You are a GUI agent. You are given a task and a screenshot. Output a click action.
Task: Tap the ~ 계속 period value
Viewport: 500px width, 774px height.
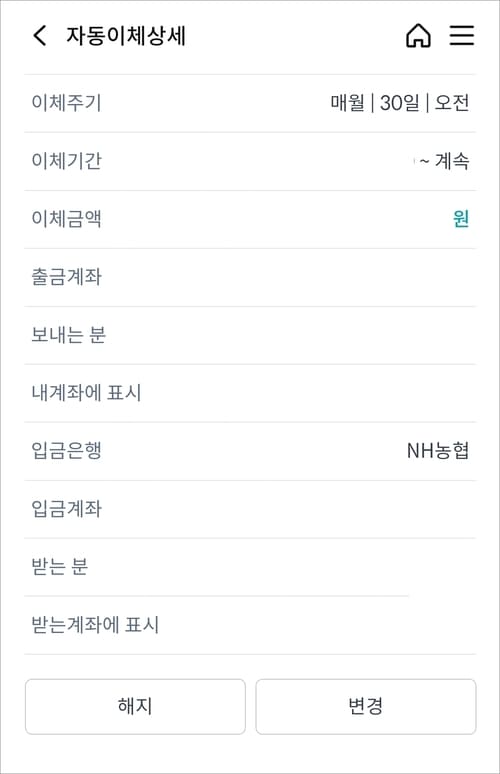(x=444, y=161)
